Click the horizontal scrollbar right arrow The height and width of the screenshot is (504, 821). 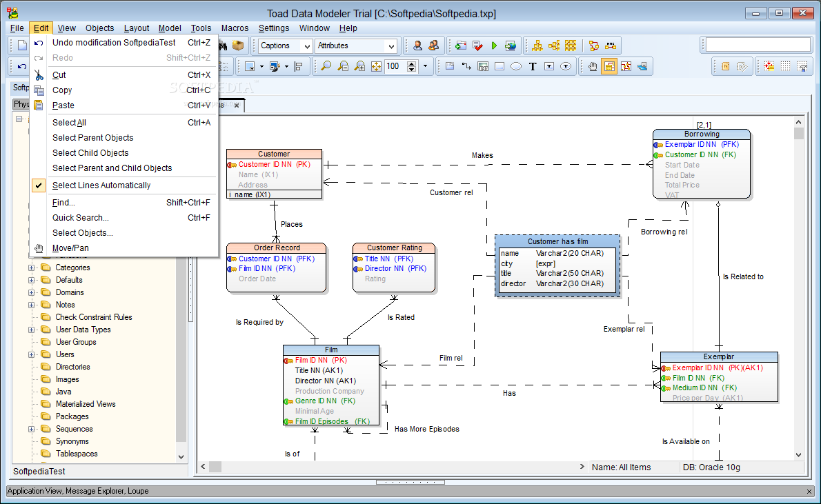(582, 466)
